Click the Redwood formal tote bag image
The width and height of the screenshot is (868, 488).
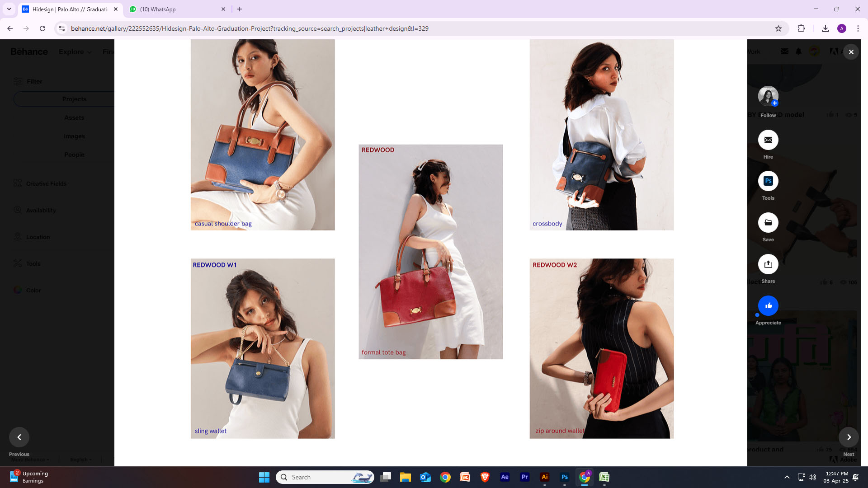coord(430,252)
